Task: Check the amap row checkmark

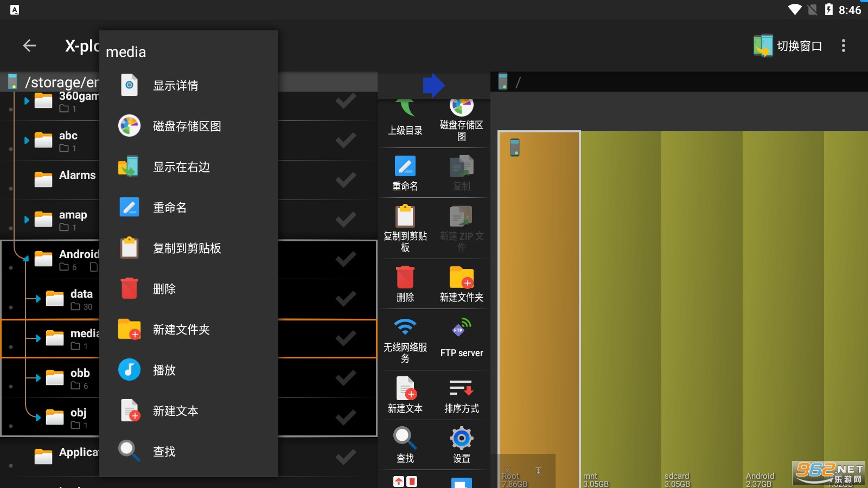Action: (x=346, y=220)
